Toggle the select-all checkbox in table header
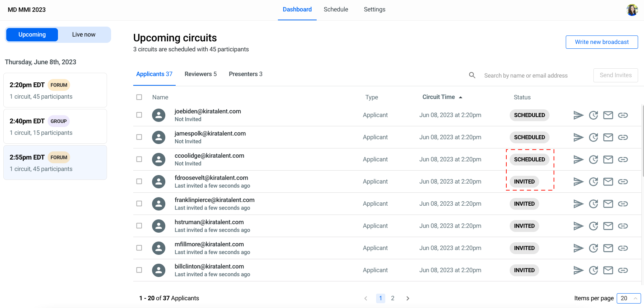 pyautogui.click(x=139, y=97)
